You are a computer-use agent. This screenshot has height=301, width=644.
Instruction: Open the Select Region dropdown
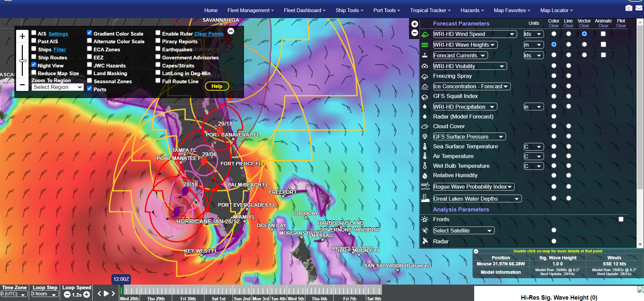[57, 87]
